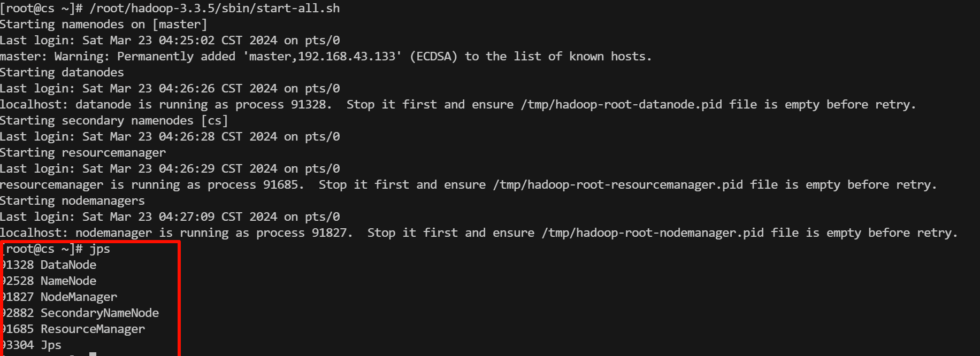Click the "Starting nodemanagers" line
Screen dimensions: 980x356
coord(72,201)
